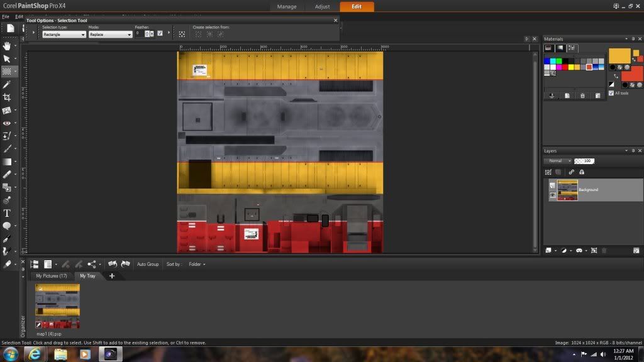Viewport: 644px width, 362px height.
Task: Select the Red Eye tool
Action: click(x=7, y=123)
